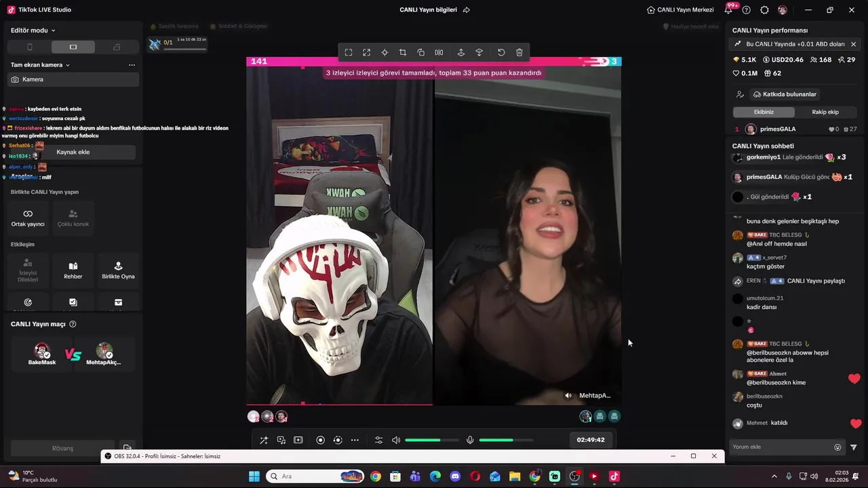This screenshot has width=868, height=488.
Task: Click the fit-to-screen icon in the source toolbar
Action: pyautogui.click(x=349, y=53)
